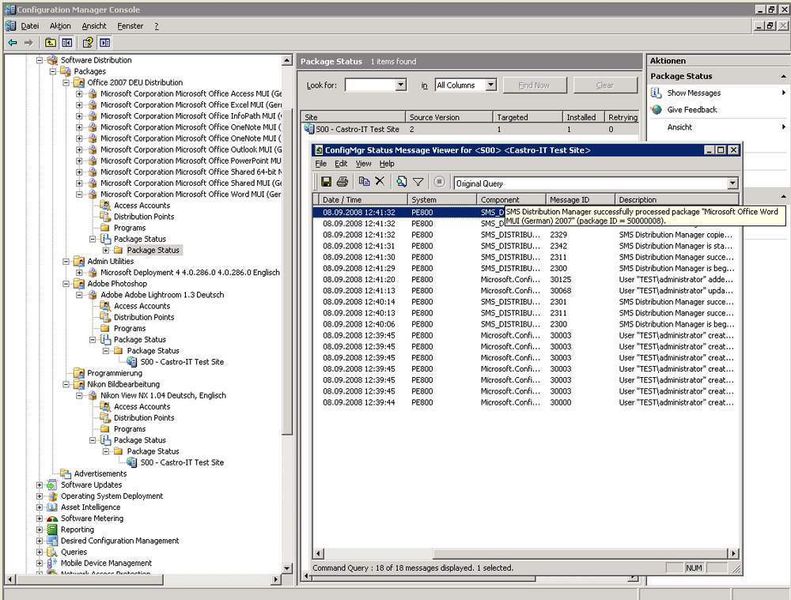This screenshot has width=791, height=600.
Task: Click in the Look for input field
Action: point(370,85)
